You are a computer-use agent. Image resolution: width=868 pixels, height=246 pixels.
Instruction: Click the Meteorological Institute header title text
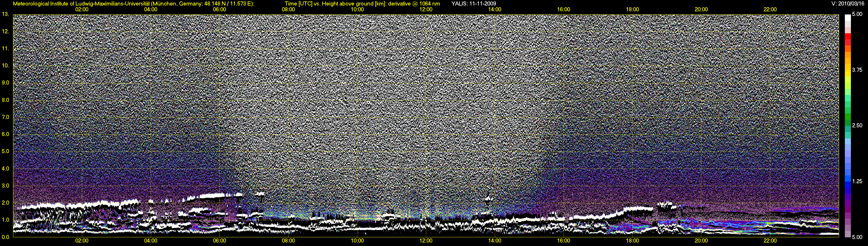point(133,4)
